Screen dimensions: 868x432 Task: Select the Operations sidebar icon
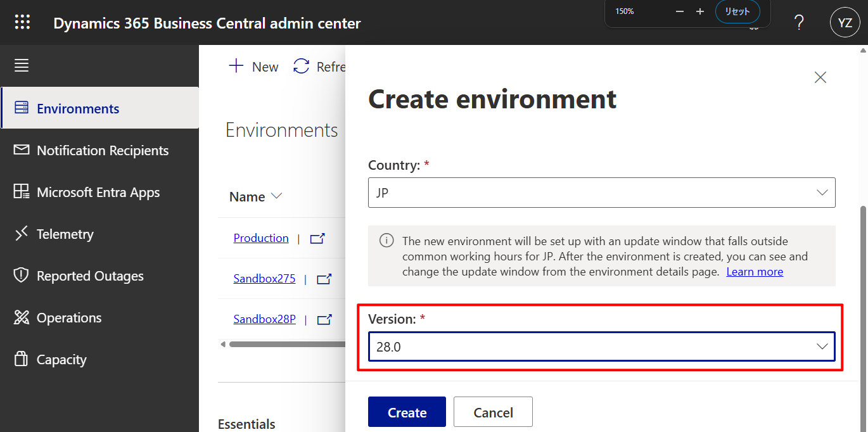(21, 317)
